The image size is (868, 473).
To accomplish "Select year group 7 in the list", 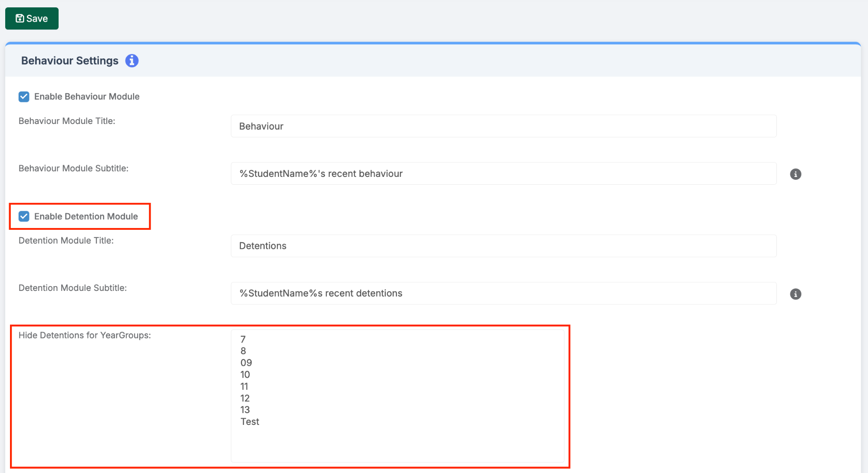I will coord(243,339).
